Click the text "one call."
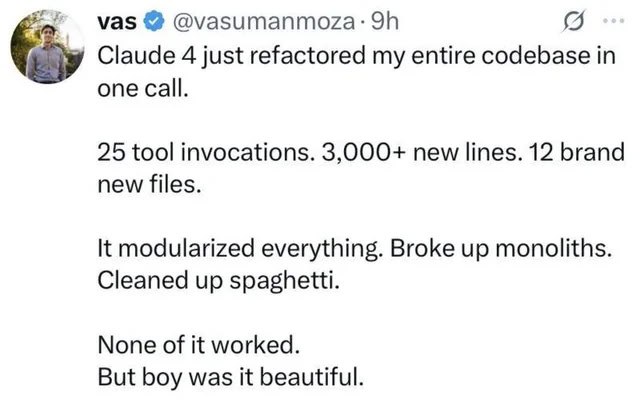The height and width of the screenshot is (400, 640). point(143,88)
